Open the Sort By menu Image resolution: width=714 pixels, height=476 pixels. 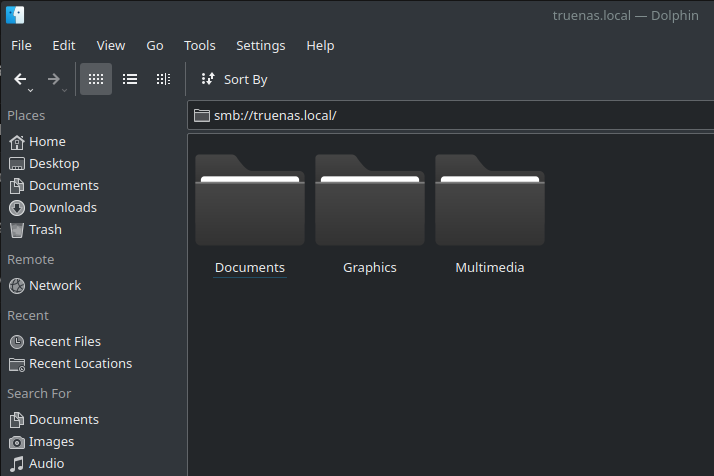point(234,79)
